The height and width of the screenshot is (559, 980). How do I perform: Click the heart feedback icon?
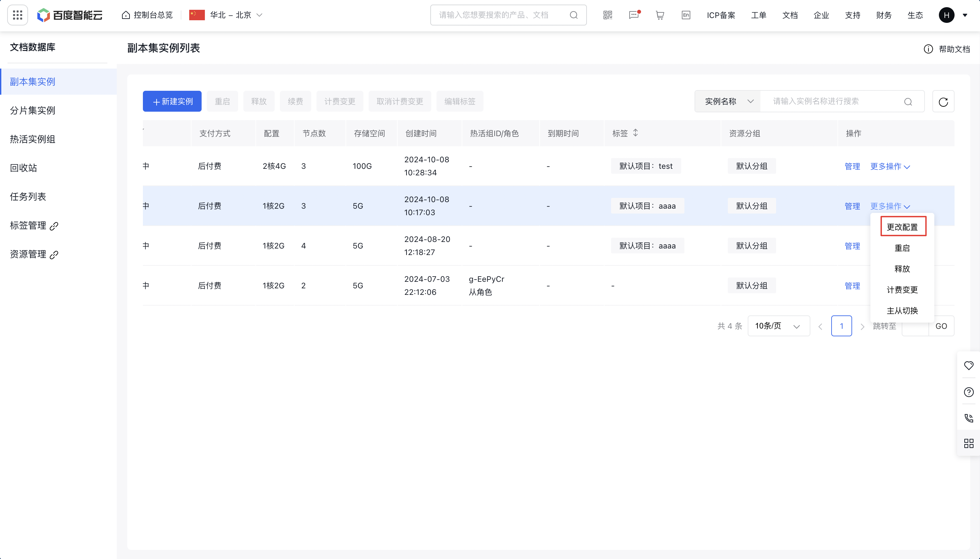point(969,365)
